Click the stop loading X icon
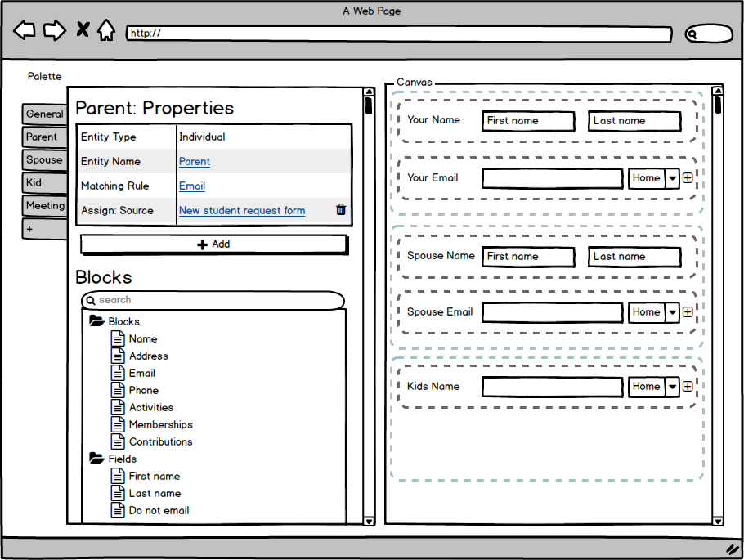This screenshot has height=560, width=744. click(x=83, y=30)
